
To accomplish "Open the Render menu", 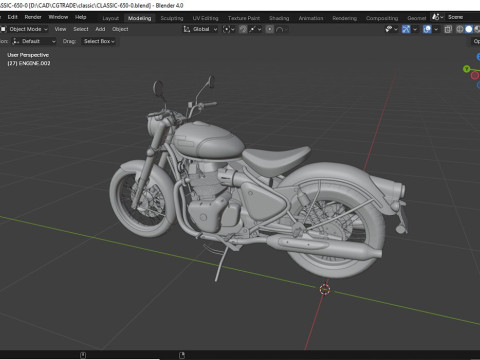I will (33, 17).
